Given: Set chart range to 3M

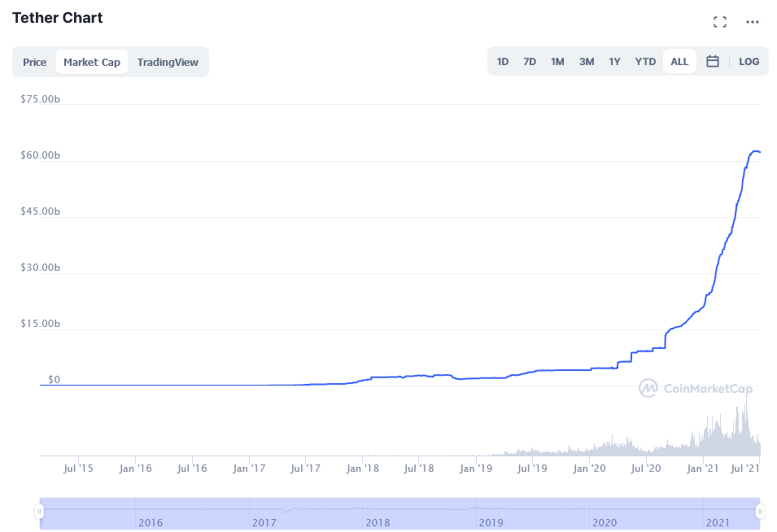Looking at the screenshot, I should (x=587, y=62).
